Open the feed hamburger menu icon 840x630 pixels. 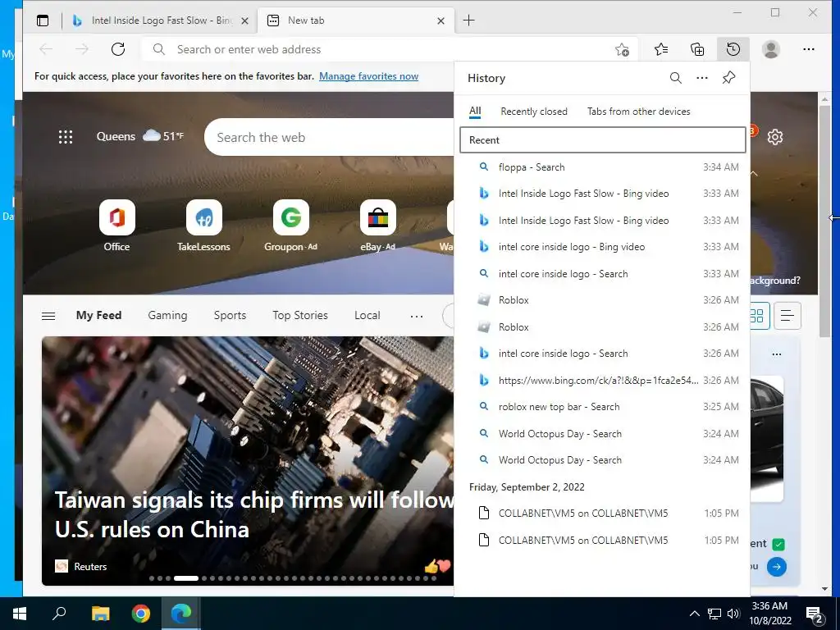48,316
